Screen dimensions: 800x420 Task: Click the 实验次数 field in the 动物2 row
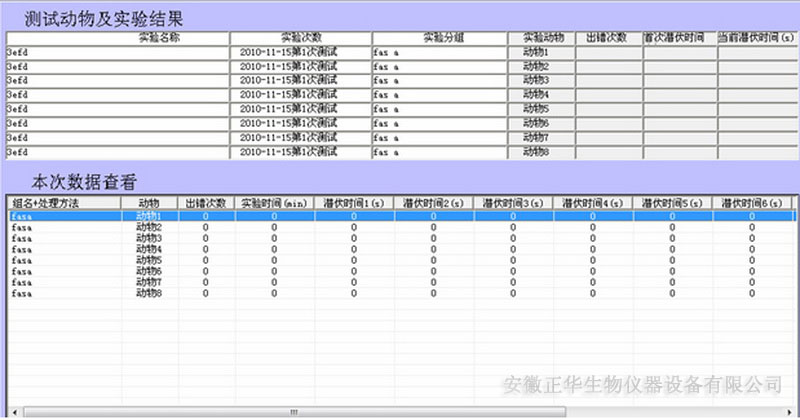pyautogui.click(x=301, y=67)
